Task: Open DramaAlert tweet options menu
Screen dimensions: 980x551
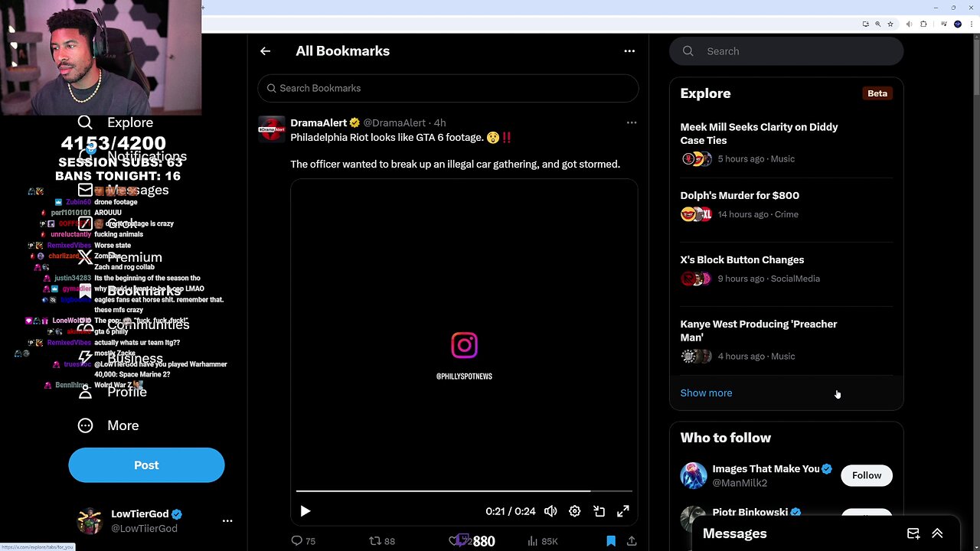Action: click(631, 122)
